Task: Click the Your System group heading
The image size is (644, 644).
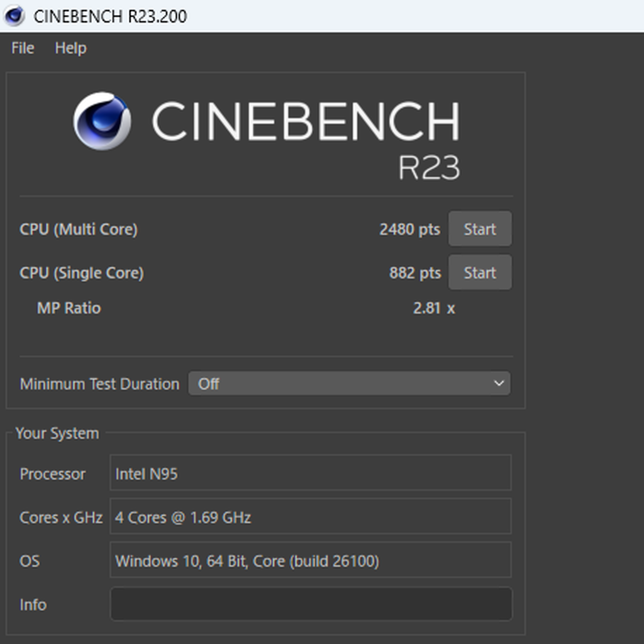Action: coord(57,433)
